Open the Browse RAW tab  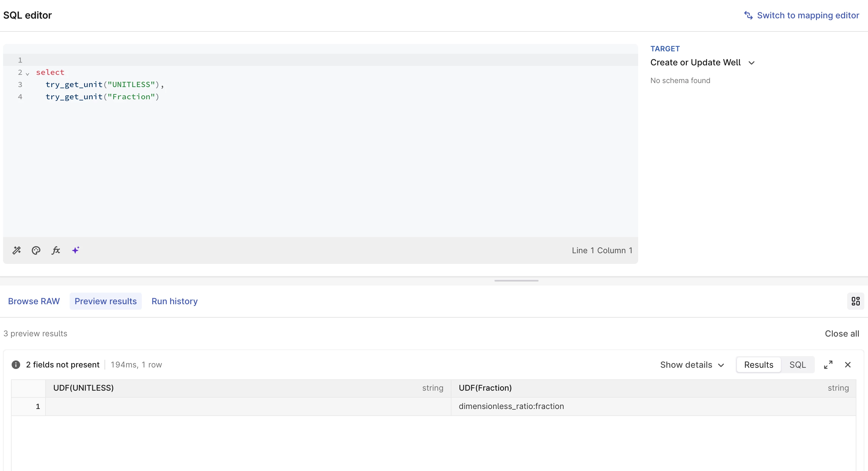click(x=34, y=301)
